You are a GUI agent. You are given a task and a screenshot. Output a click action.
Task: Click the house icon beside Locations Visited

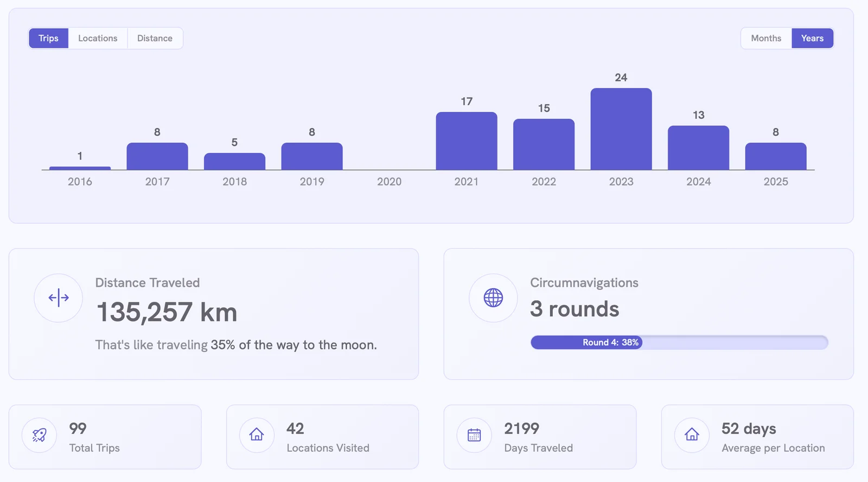(x=257, y=434)
